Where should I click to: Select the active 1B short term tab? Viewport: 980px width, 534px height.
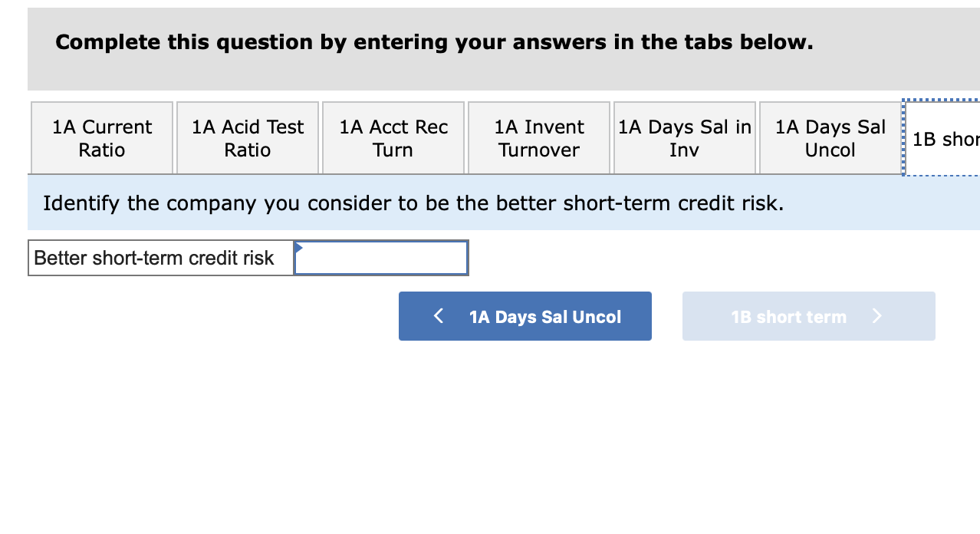(x=945, y=138)
